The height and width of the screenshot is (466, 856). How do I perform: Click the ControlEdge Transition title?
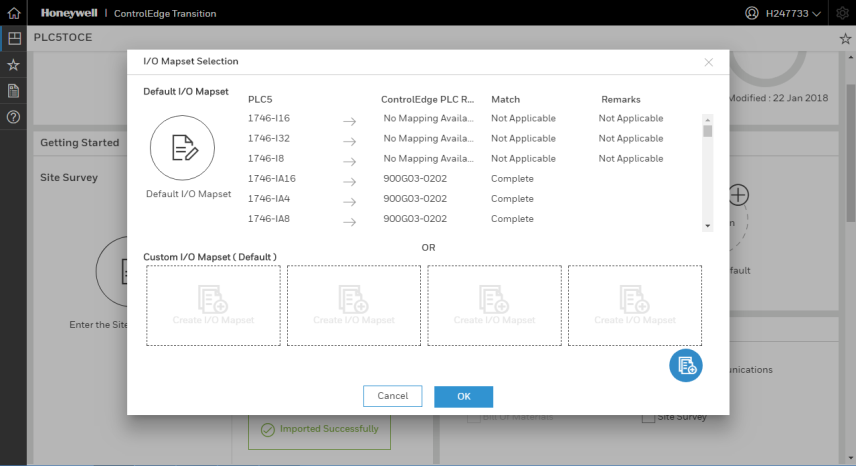coord(165,14)
